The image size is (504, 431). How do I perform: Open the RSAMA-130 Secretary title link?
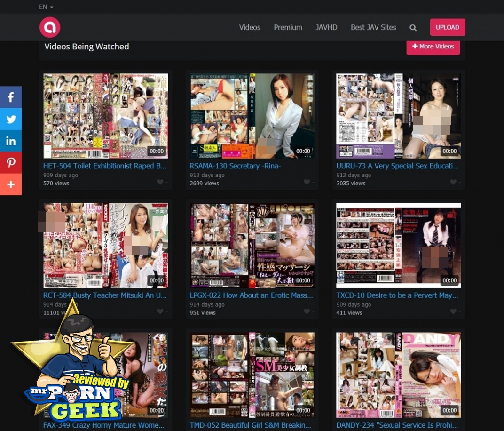click(235, 166)
